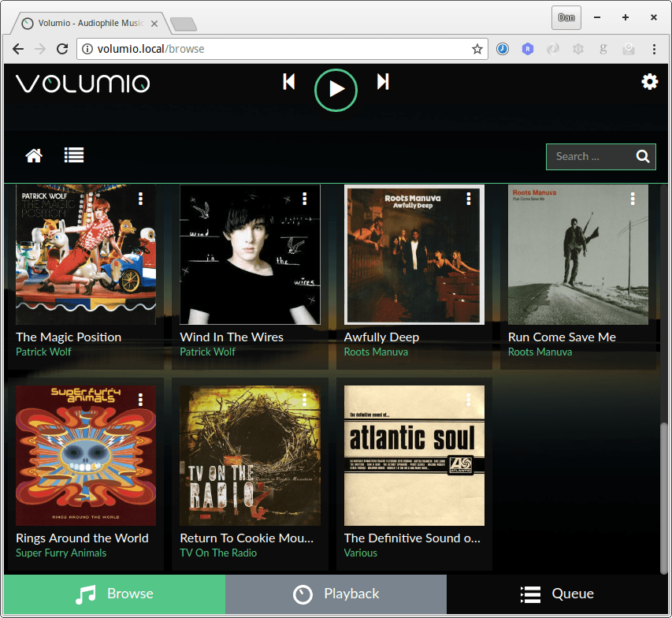
Task: Open the Queue tab
Action: 558,594
